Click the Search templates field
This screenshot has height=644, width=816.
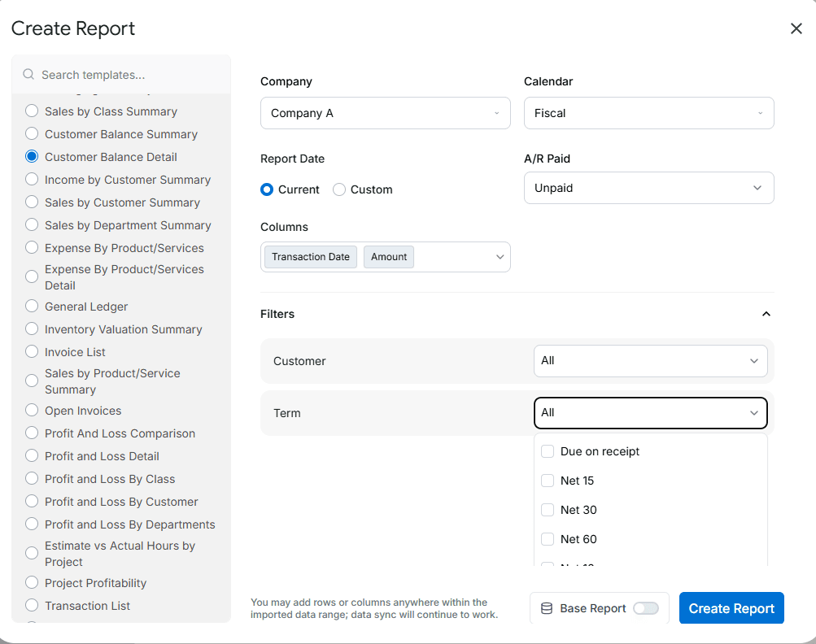pos(130,75)
